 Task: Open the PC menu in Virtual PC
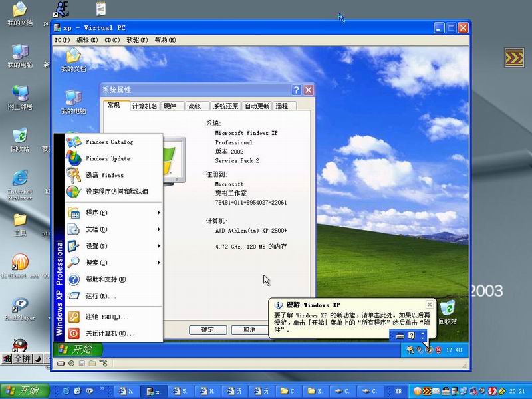[x=62, y=40]
